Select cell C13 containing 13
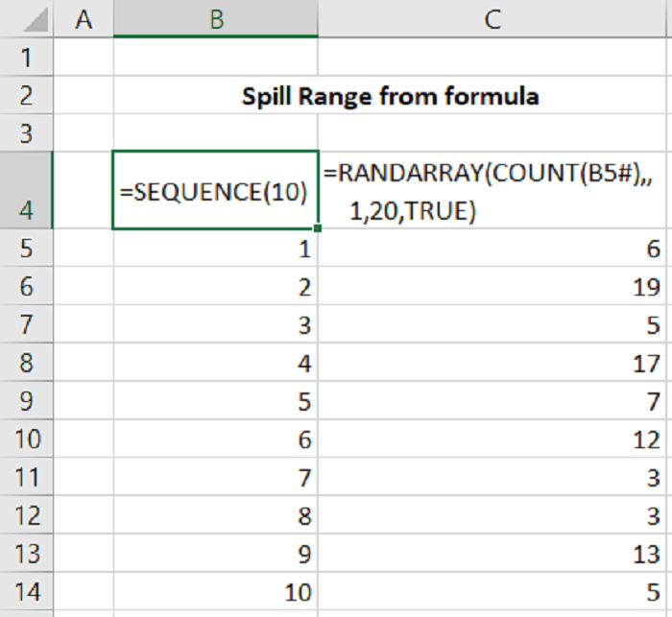Screen dimensions: 672x617 [x=492, y=553]
